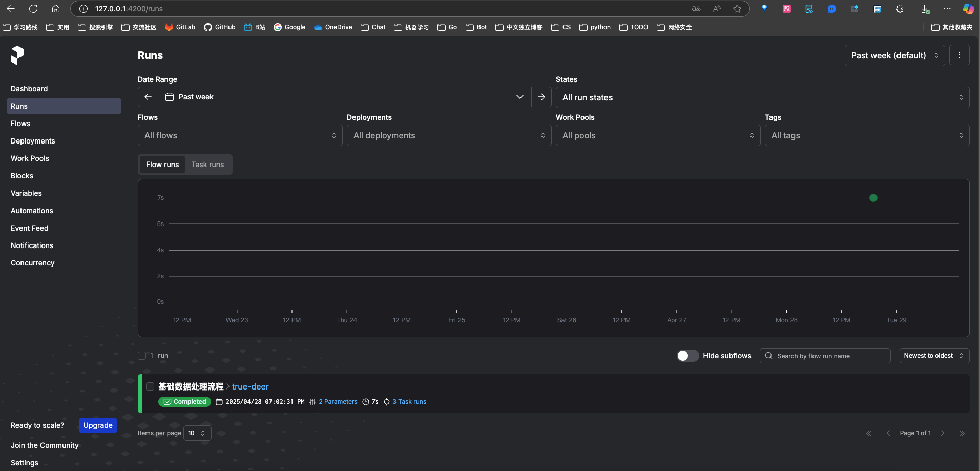This screenshot has height=471, width=980.
Task: Open the All pools dropdown
Action: click(x=658, y=135)
